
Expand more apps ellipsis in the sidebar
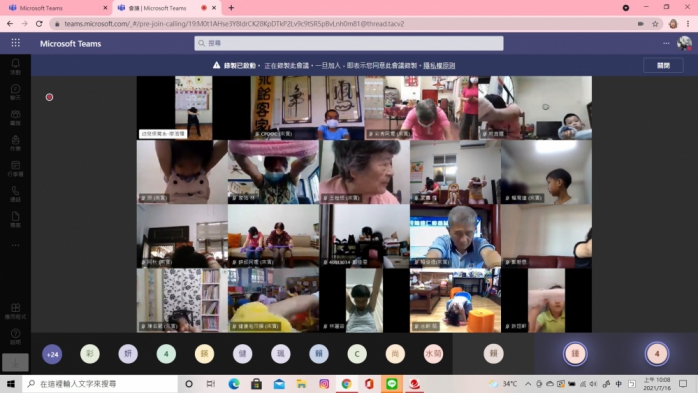pyautogui.click(x=15, y=245)
